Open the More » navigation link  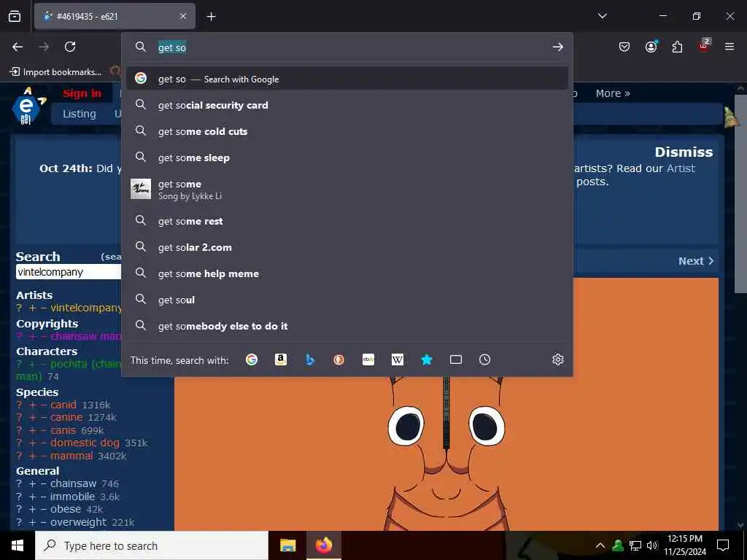click(613, 93)
